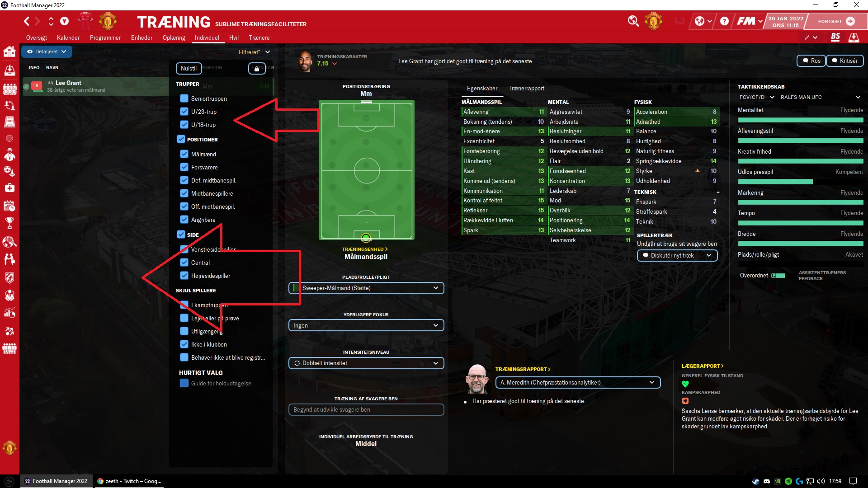Open Steam in the system tray
The width and height of the screenshot is (868, 488).
point(755,481)
